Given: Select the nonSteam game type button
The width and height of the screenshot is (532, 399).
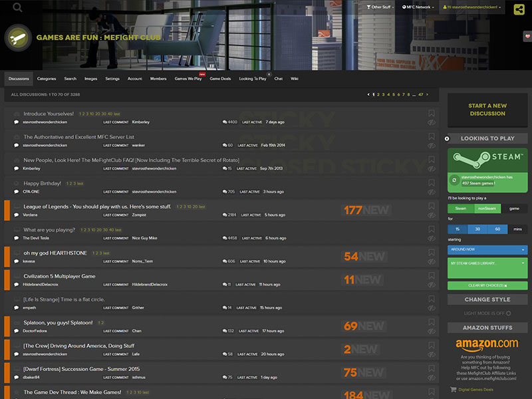Looking at the screenshot, I should coord(487,209).
